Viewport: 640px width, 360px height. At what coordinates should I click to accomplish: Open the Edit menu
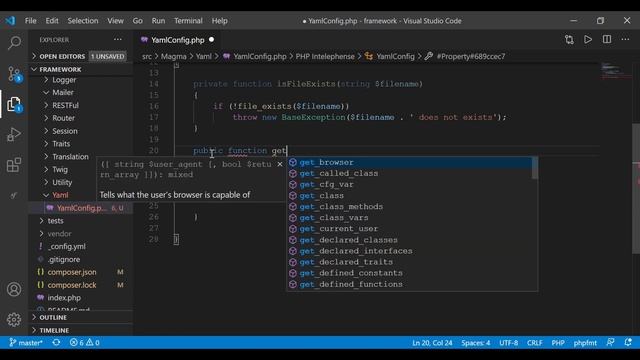pyautogui.click(x=52, y=21)
